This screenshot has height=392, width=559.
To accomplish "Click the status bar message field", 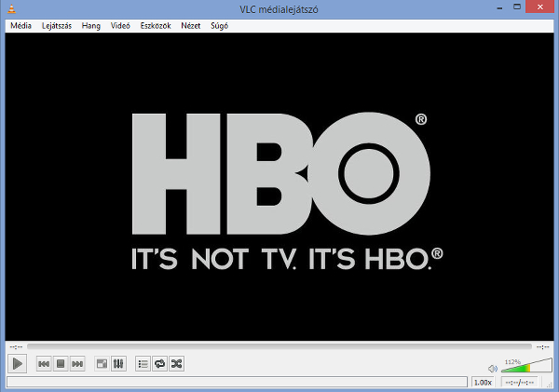I will (x=237, y=382).
